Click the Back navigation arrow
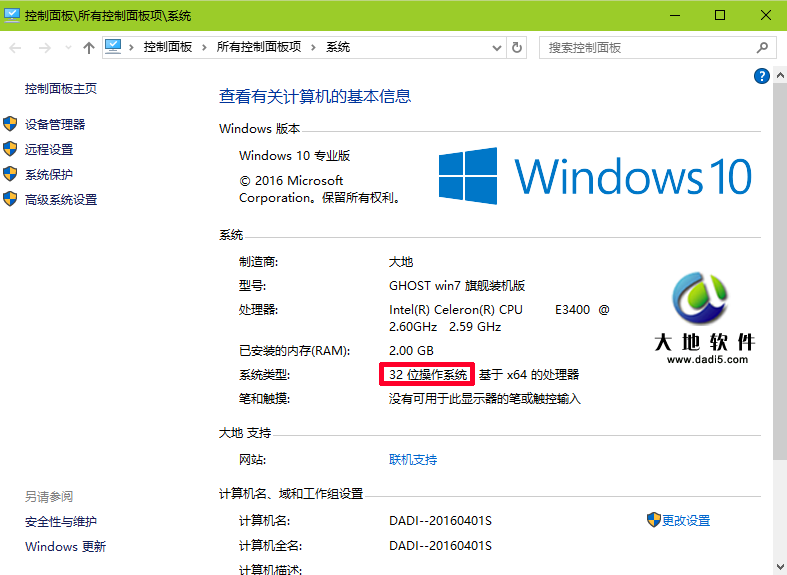Viewport: 787px width, 575px height. [16, 48]
